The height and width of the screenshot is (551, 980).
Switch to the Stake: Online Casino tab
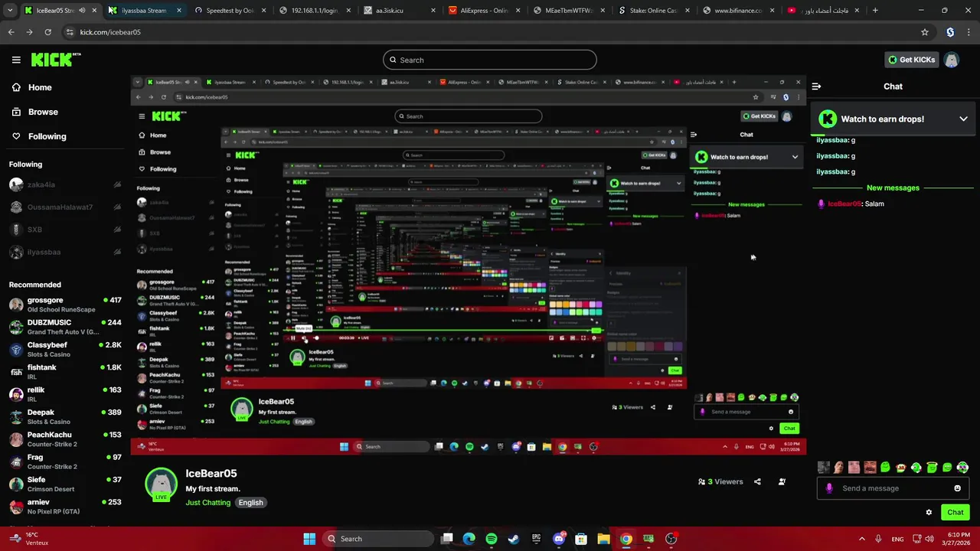click(653, 11)
